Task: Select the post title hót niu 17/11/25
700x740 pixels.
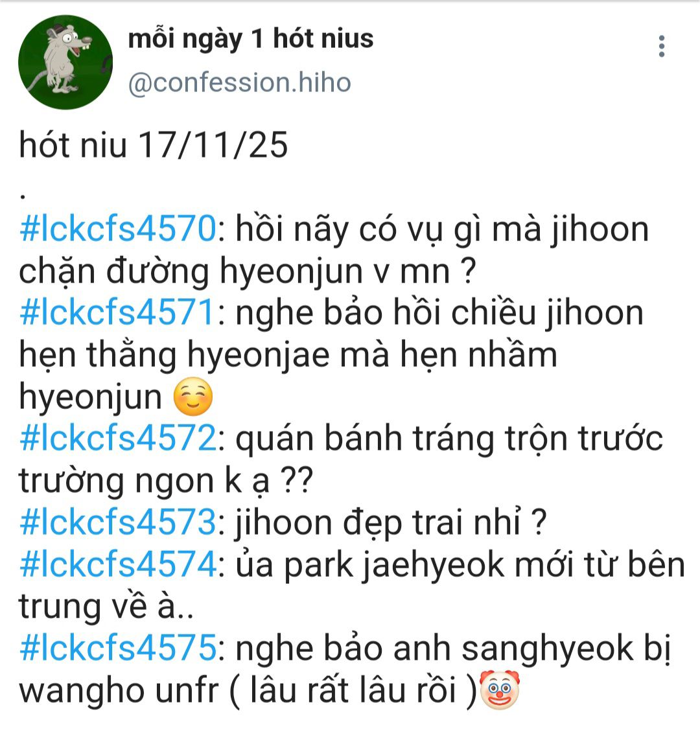Action: [x=154, y=145]
